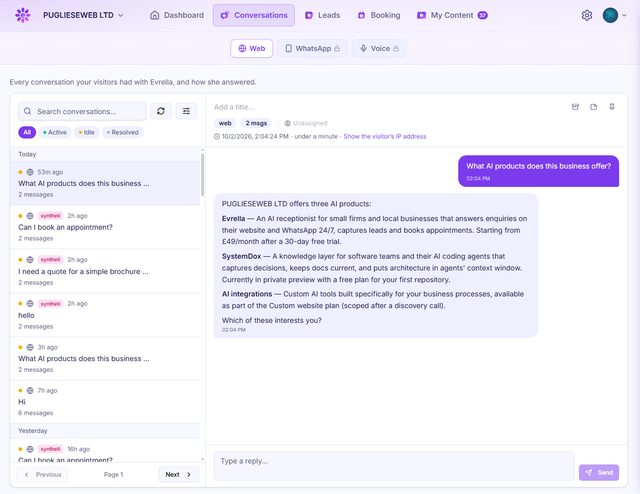Click the Yesterday group header
The image size is (640, 494).
point(105,431)
